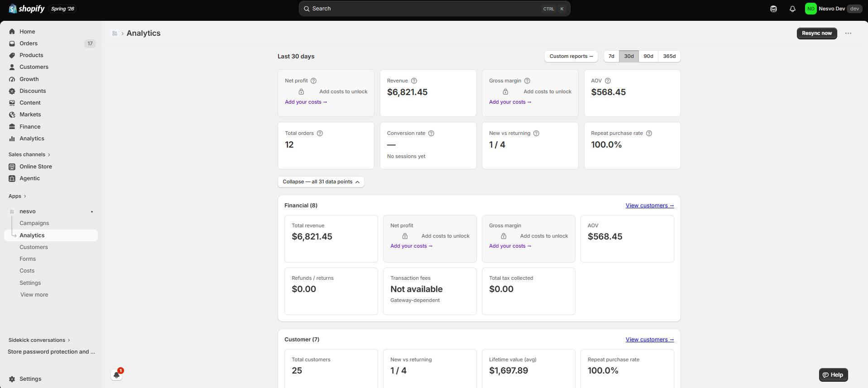
Task: Show Gross margin help tooltip icon
Action: pos(527,81)
